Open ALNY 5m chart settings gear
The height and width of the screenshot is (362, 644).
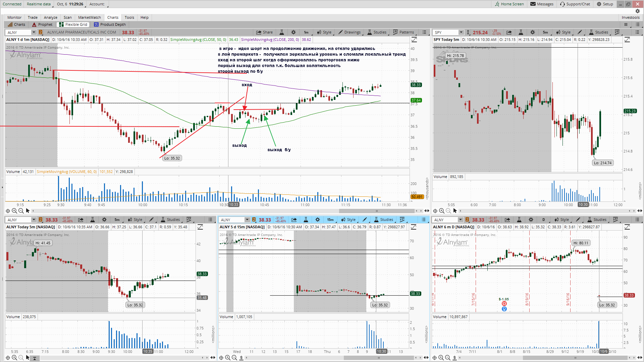pos(104,220)
